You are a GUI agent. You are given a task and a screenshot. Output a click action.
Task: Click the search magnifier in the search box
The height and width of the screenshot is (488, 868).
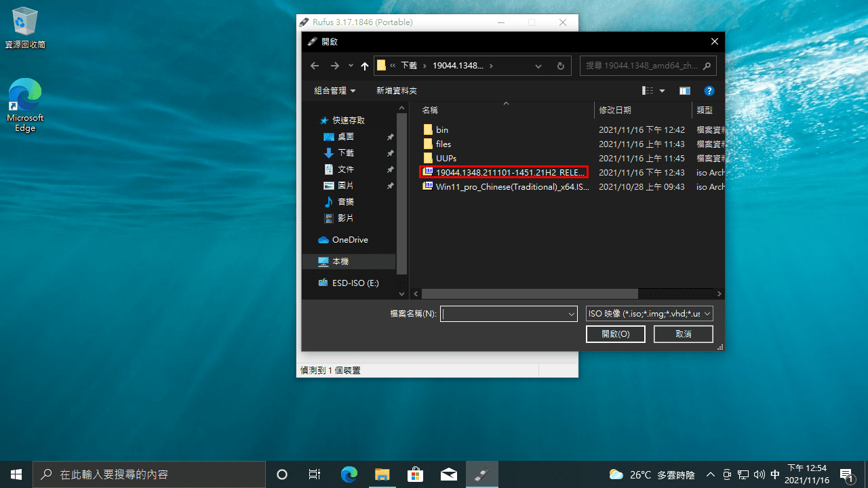click(706, 65)
